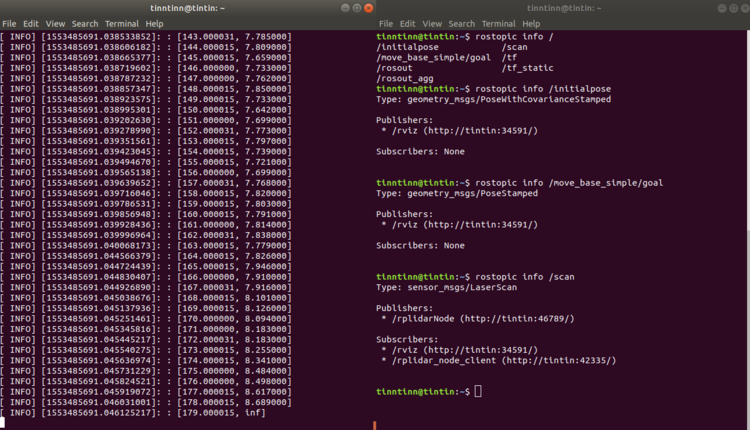Viewport: 750px width, 430px height.
Task: Open File menu in right terminal
Action: coord(386,23)
